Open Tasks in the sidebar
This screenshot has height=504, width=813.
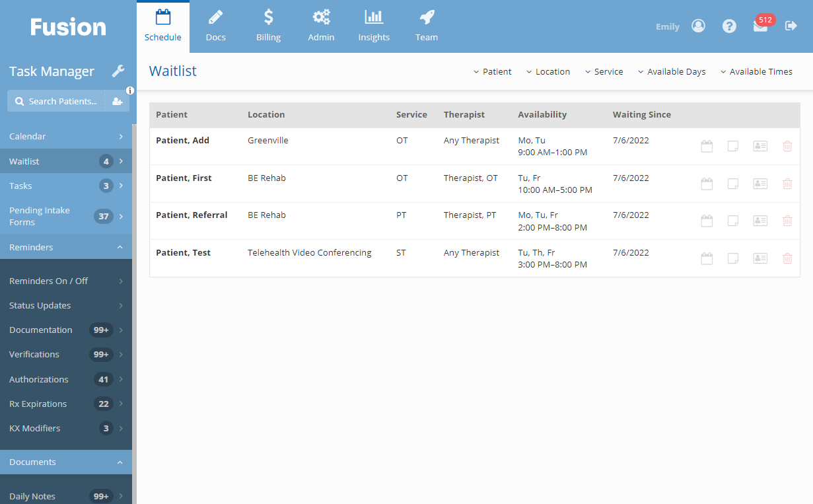[66, 186]
